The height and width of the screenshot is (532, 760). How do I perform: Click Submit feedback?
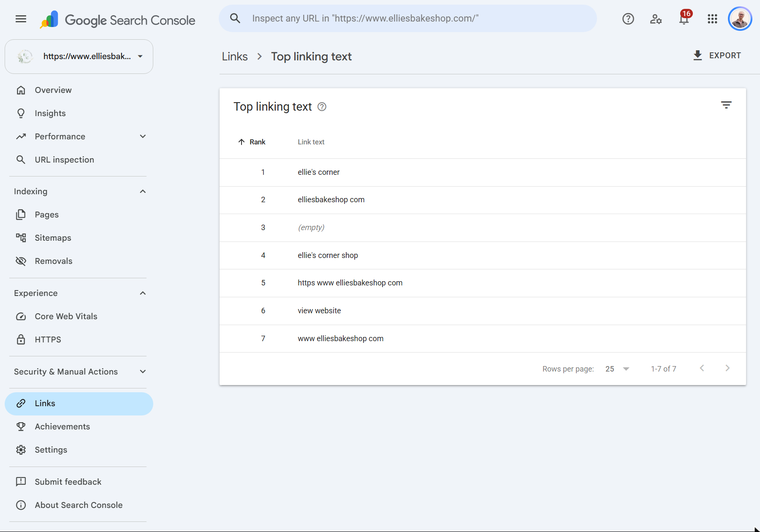point(79,482)
